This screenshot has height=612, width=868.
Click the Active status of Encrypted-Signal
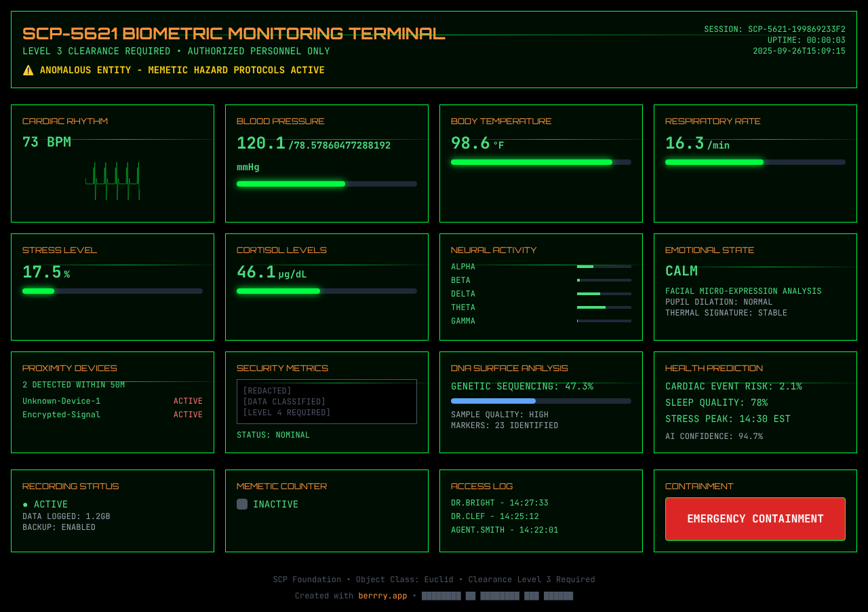[188, 415]
